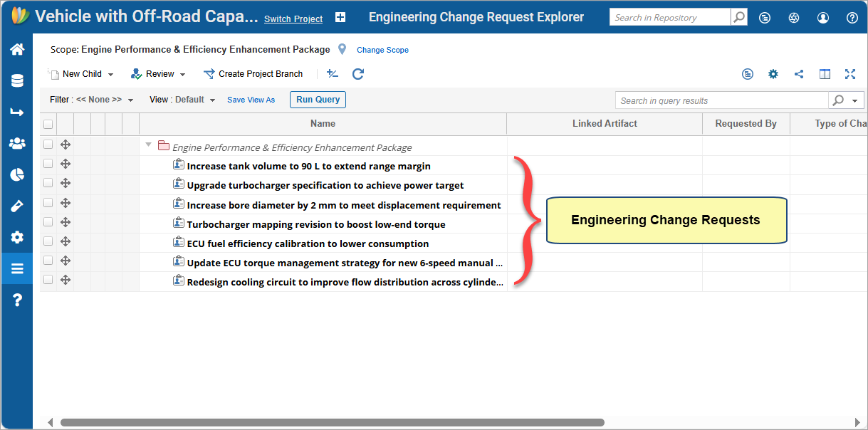Open the Review menu

pyautogui.click(x=159, y=74)
